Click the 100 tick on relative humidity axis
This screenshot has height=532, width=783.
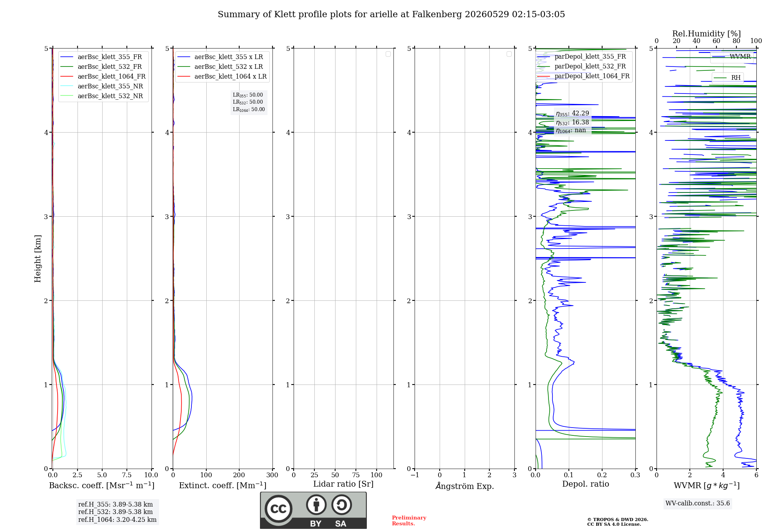point(756,41)
